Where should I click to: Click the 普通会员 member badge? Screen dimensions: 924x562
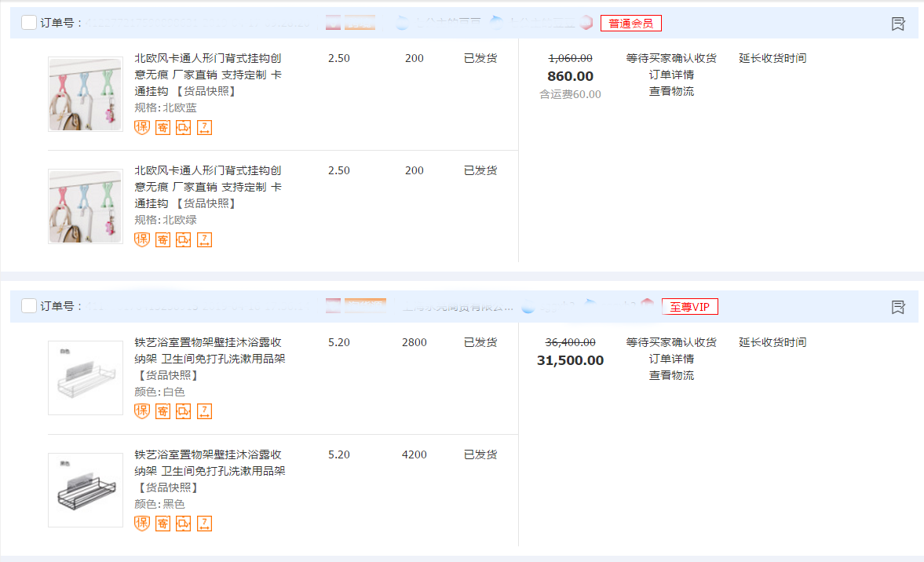(630, 23)
